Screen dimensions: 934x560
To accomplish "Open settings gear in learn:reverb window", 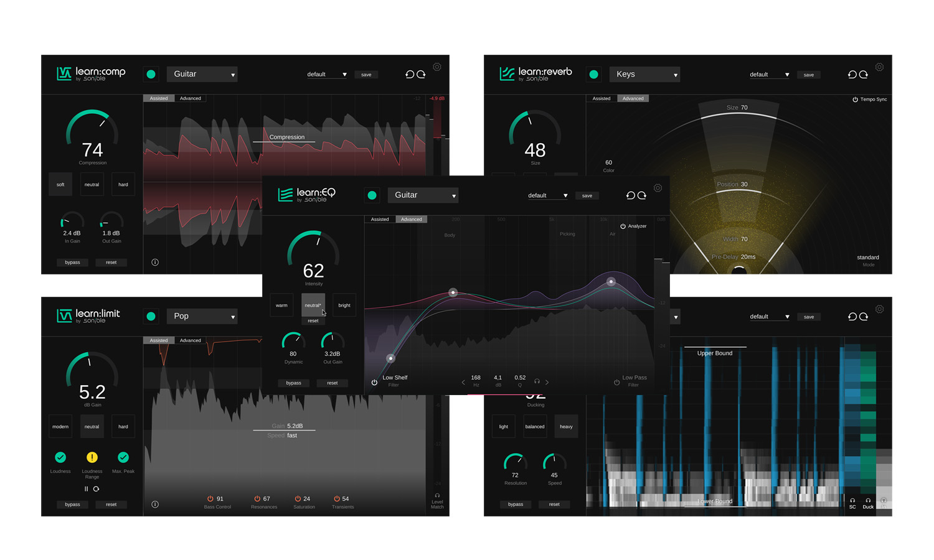I will (879, 67).
